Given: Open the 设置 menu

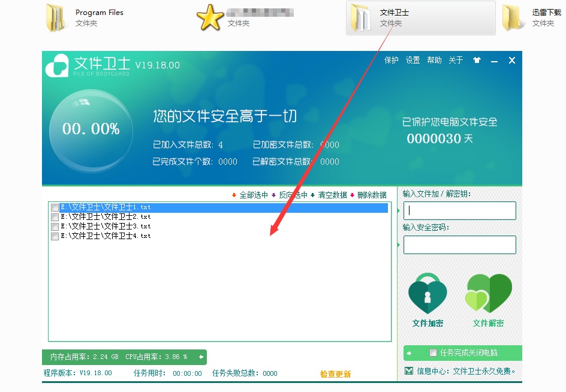Looking at the screenshot, I should (x=413, y=60).
